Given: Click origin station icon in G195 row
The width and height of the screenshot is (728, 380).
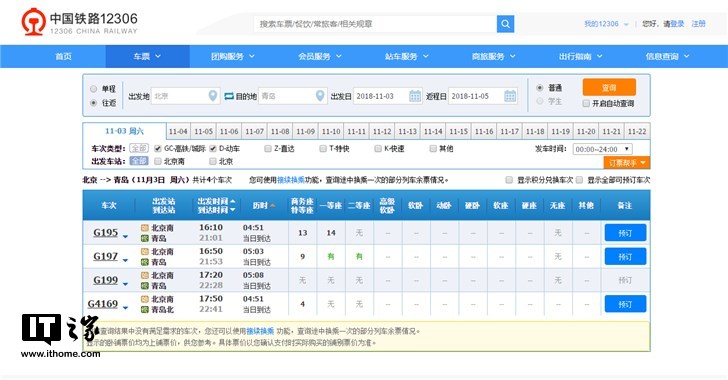Looking at the screenshot, I should click(145, 228).
